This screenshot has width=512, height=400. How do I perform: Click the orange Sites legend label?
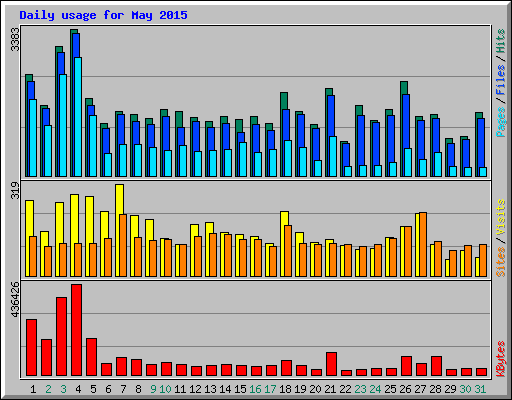[x=500, y=262]
